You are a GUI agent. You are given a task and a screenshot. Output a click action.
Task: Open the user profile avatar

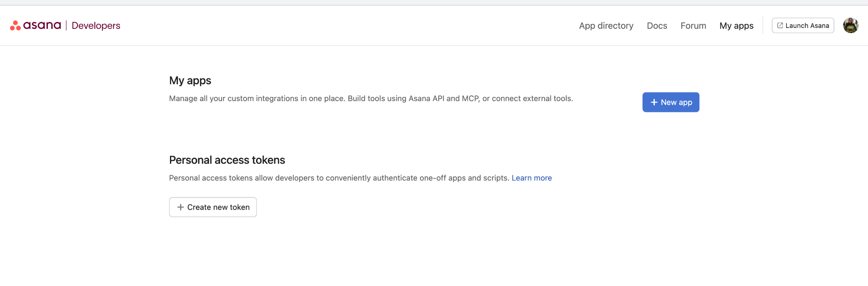(x=851, y=25)
